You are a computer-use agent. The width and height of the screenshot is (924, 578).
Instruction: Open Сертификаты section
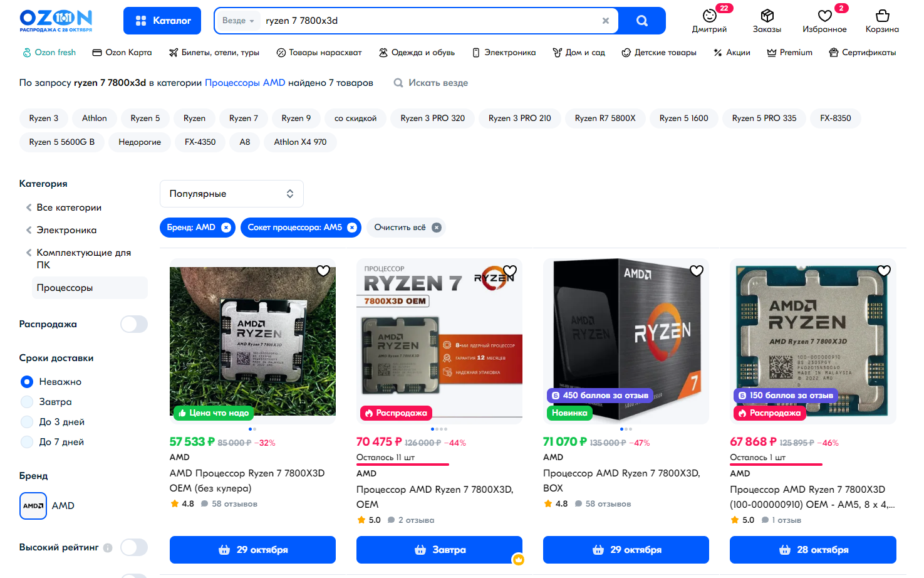862,53
